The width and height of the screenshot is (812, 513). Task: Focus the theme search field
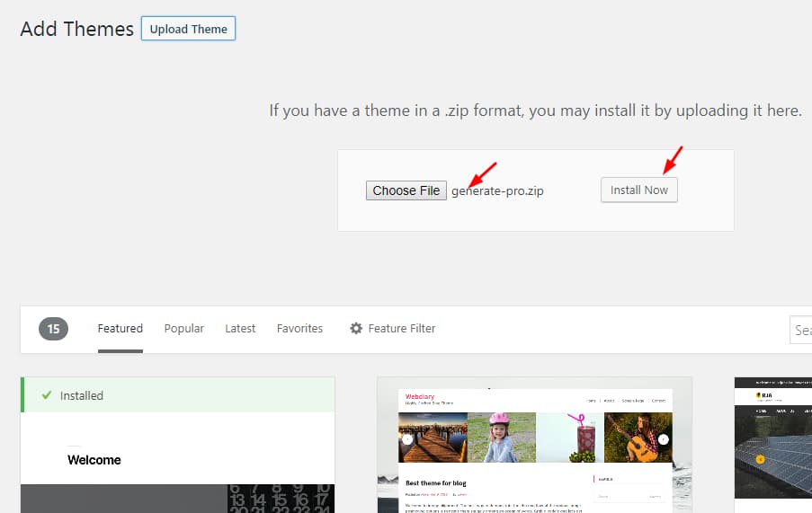coord(801,330)
